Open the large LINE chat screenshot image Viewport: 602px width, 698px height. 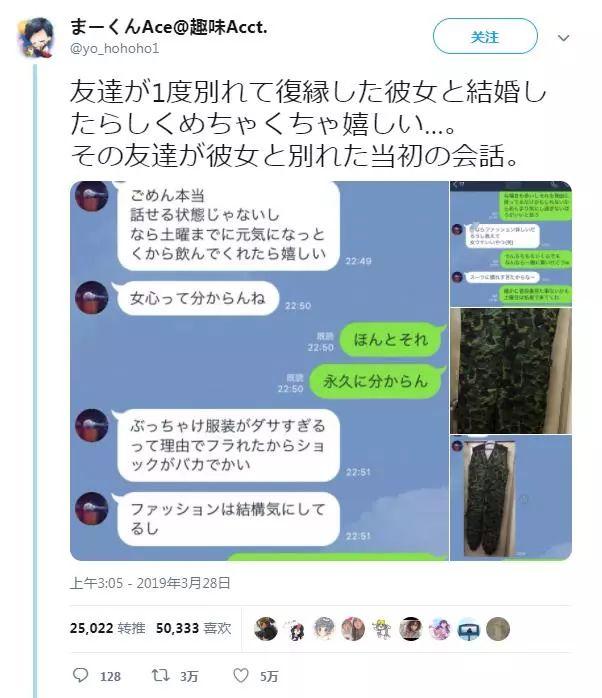[x=259, y=370]
